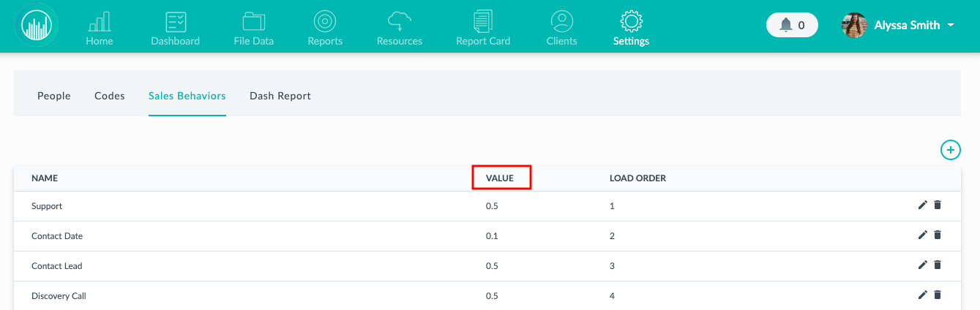Open Report Card document icon
This screenshot has height=310, width=980.
coord(483,21)
